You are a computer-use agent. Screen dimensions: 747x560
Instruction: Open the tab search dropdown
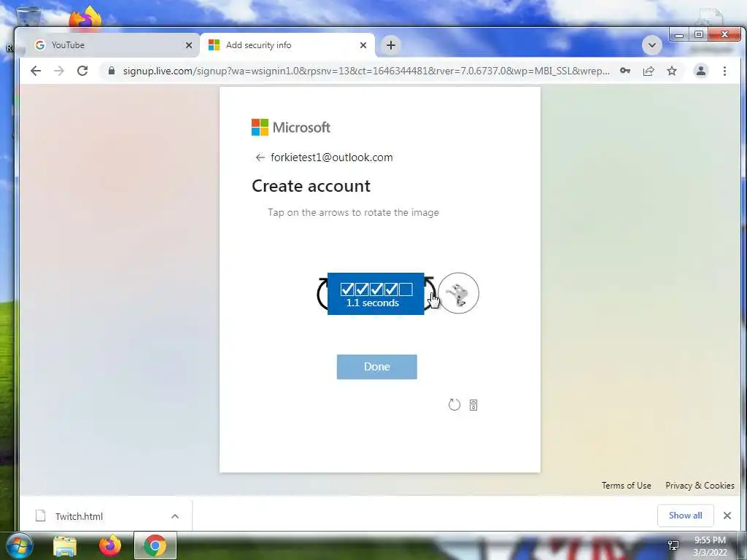[x=651, y=45]
